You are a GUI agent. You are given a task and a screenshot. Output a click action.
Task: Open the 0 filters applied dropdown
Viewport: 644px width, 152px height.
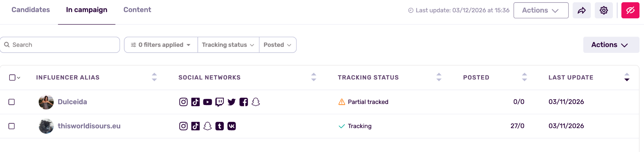tap(161, 45)
